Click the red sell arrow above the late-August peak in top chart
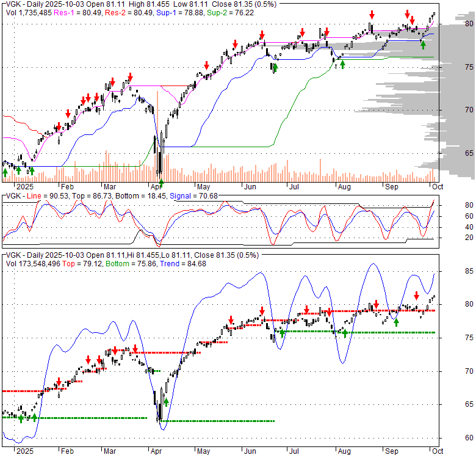The image size is (476, 455). [x=371, y=15]
